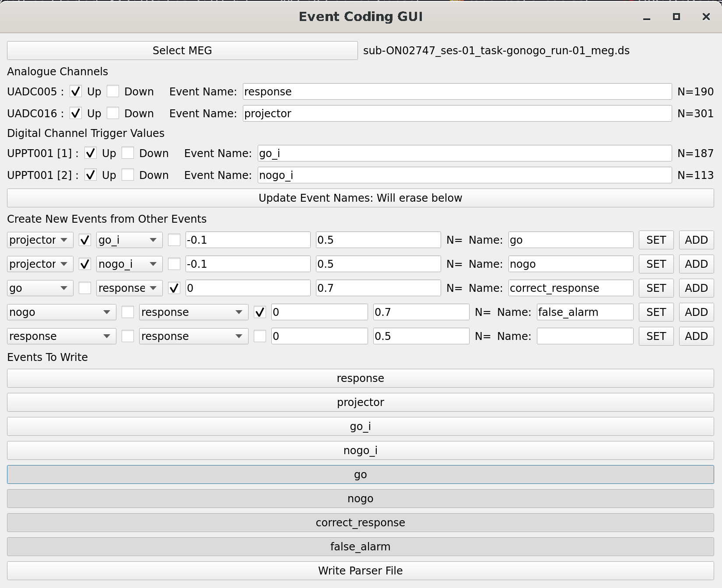The height and width of the screenshot is (588, 722).
Task: Click Write Parser File button
Action: point(360,570)
